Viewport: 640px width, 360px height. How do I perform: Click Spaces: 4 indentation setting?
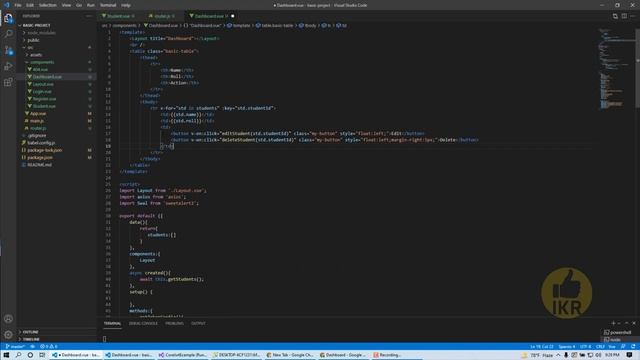pyautogui.click(x=566, y=347)
